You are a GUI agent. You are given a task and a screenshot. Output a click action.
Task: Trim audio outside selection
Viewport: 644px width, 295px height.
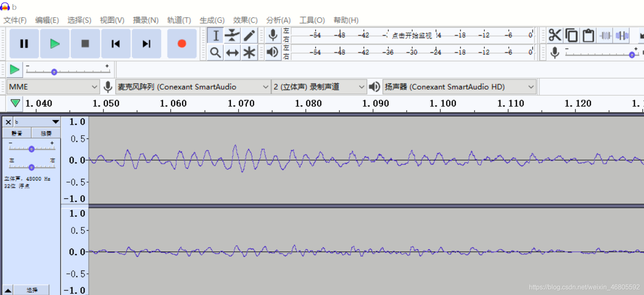(x=605, y=35)
